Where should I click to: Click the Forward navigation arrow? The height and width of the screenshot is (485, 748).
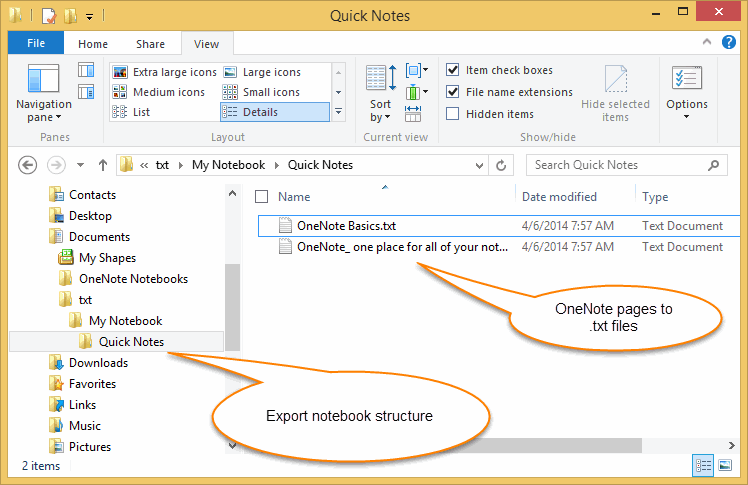click(x=56, y=165)
